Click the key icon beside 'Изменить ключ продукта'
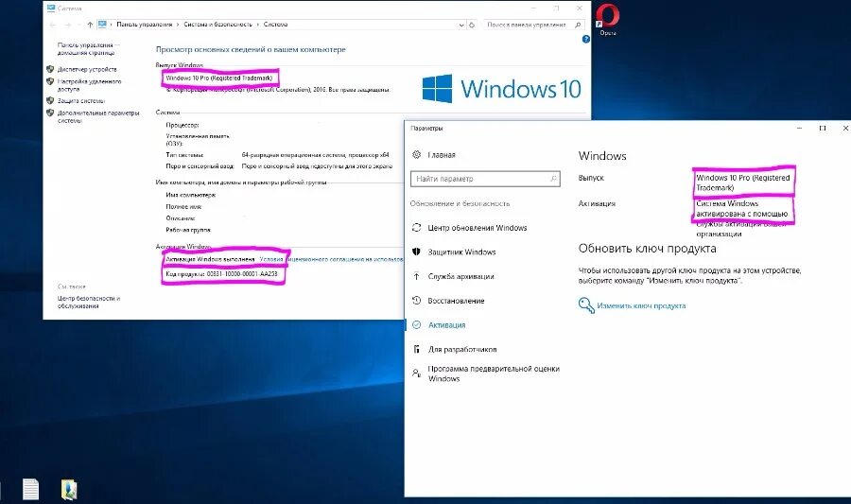Viewport: 851px width, 504px height. (586, 305)
